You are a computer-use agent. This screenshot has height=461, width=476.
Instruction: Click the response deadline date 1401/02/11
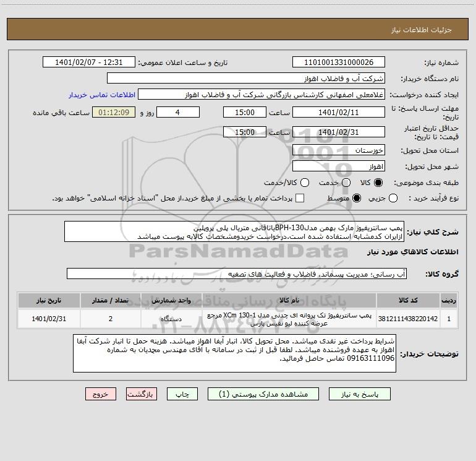[x=339, y=112]
